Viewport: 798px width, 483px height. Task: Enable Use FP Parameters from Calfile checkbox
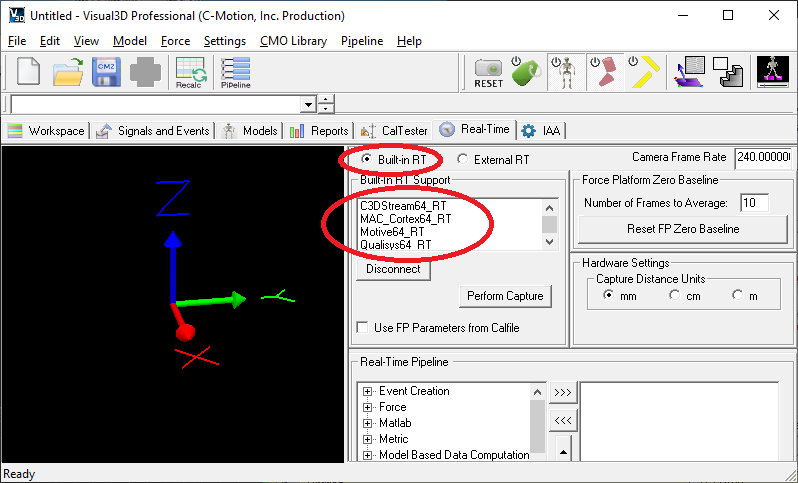pos(362,327)
